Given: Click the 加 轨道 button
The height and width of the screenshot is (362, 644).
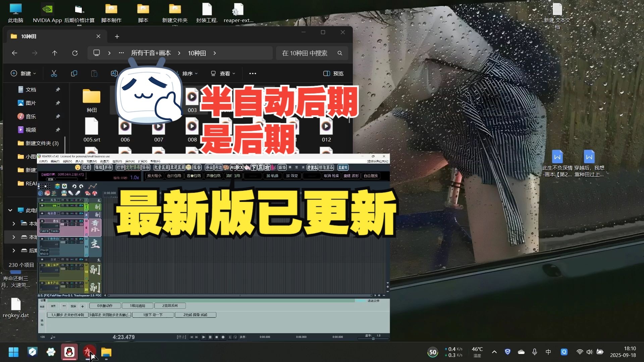Looking at the screenshot, I should tap(272, 176).
